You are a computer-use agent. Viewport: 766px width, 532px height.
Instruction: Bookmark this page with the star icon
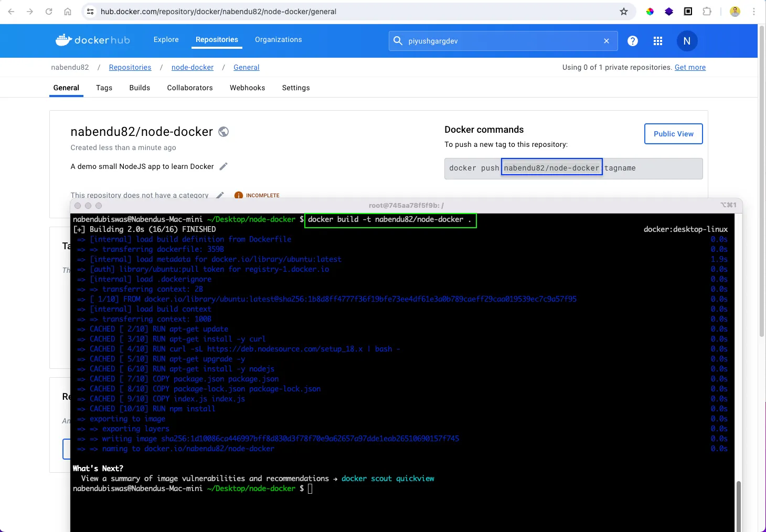[x=624, y=12]
